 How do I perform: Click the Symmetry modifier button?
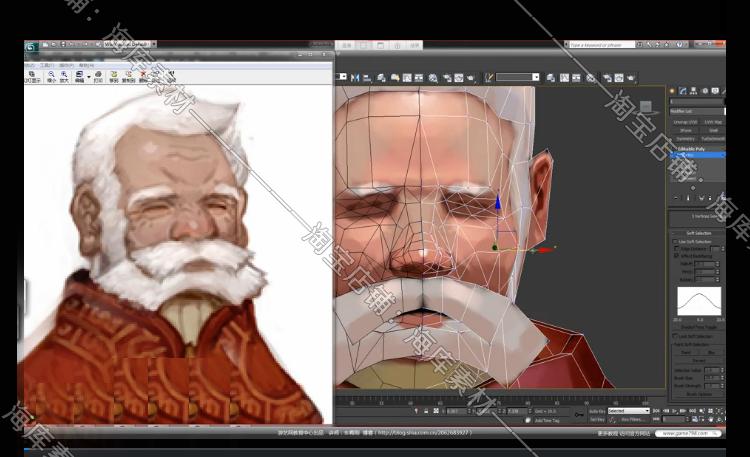685,139
